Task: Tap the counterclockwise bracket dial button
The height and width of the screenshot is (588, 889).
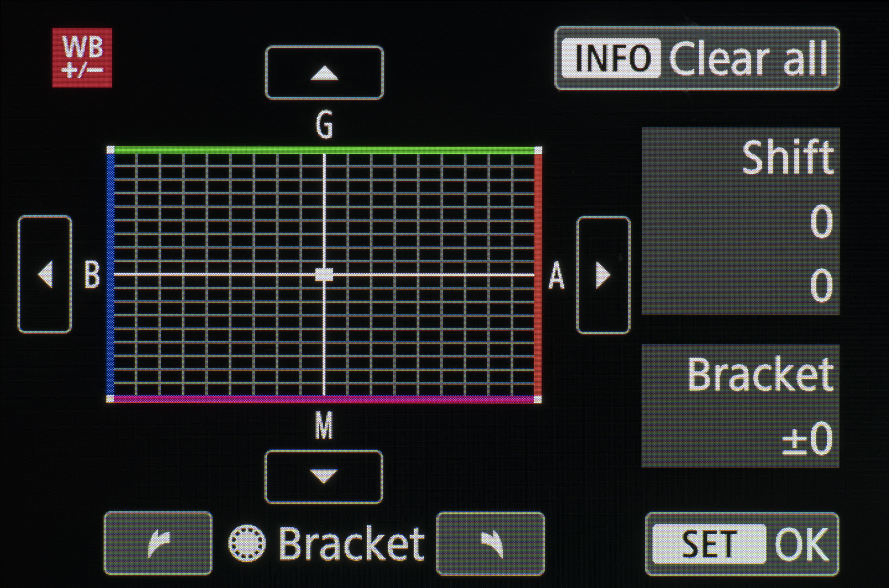Action: coord(158,543)
